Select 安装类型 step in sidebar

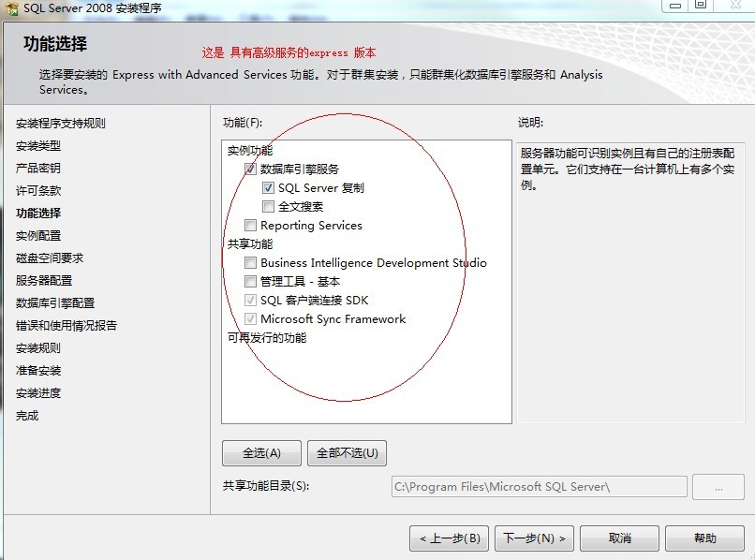coord(38,146)
